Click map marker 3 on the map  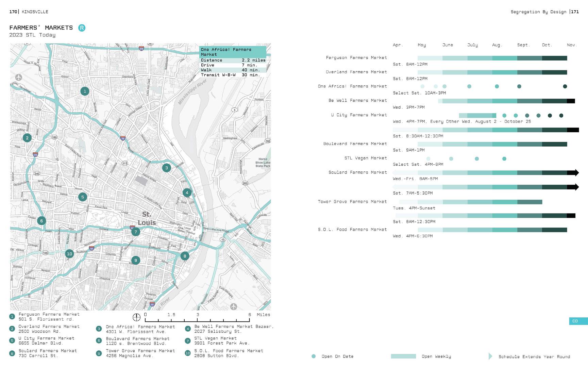pos(166,168)
